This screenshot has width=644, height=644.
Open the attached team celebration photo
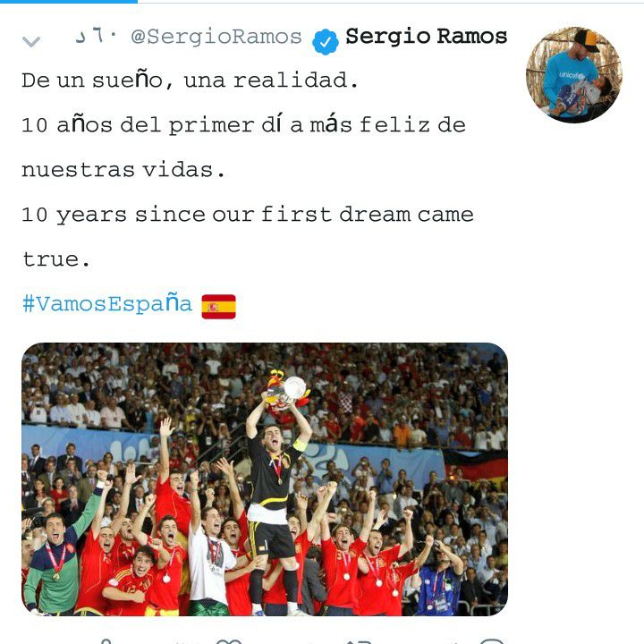(x=265, y=479)
